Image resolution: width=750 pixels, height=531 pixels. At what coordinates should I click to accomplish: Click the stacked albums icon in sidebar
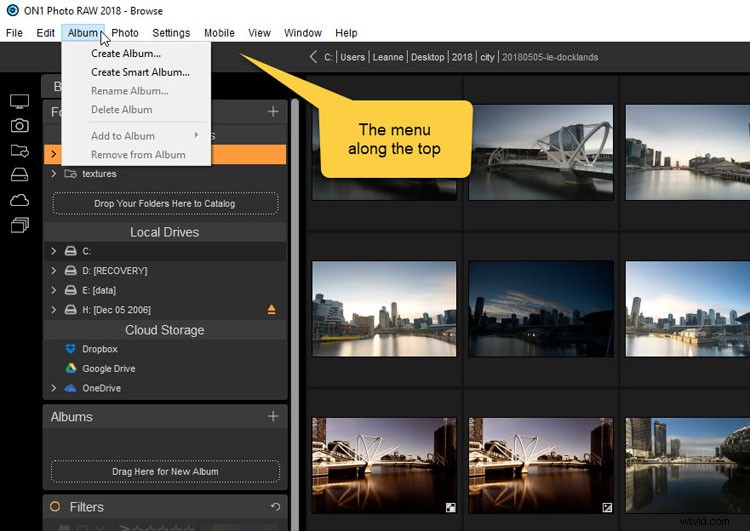(20, 225)
